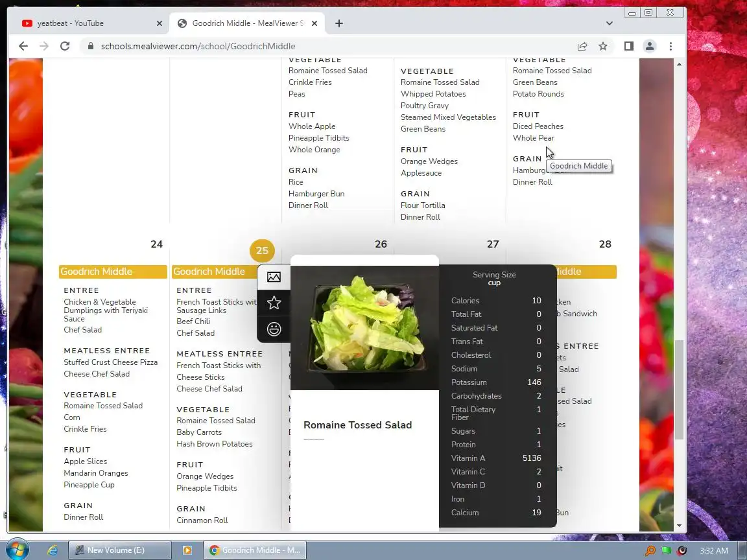Open Beef Chili menu item
Image resolution: width=747 pixels, height=560 pixels.
(x=193, y=321)
